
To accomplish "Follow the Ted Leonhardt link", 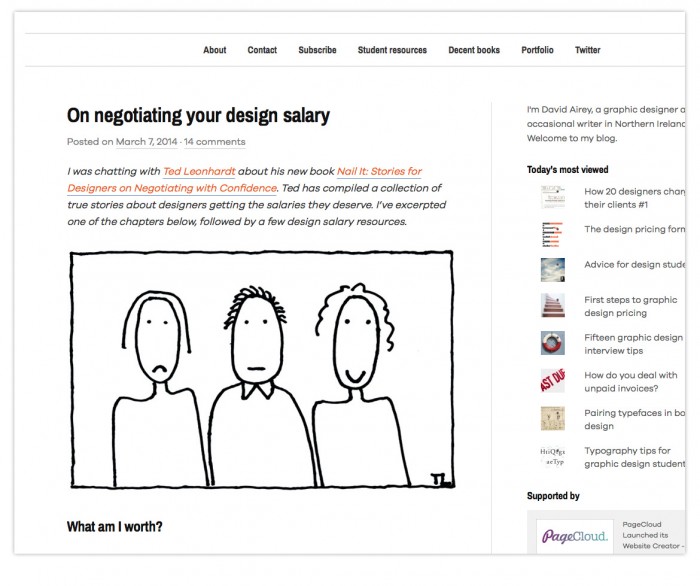I will 199,172.
